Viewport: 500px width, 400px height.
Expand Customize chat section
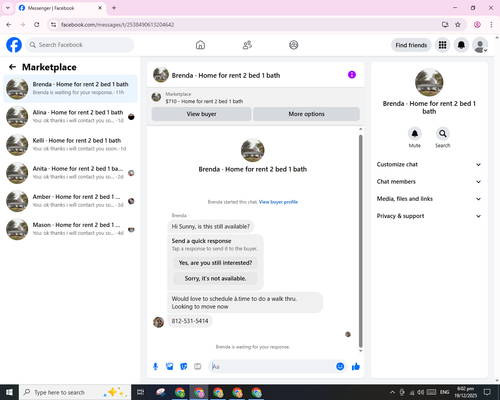(x=429, y=164)
